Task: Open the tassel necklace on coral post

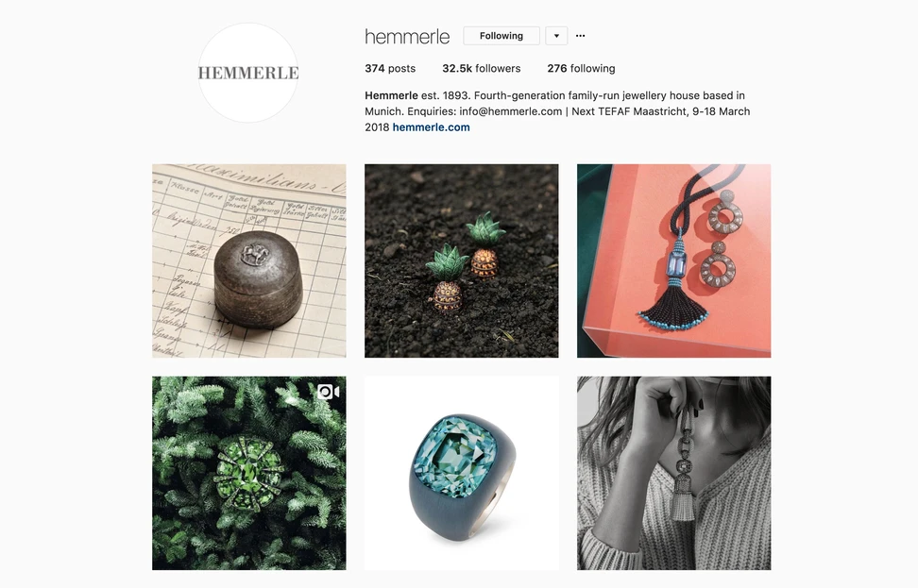Action: pos(674,260)
